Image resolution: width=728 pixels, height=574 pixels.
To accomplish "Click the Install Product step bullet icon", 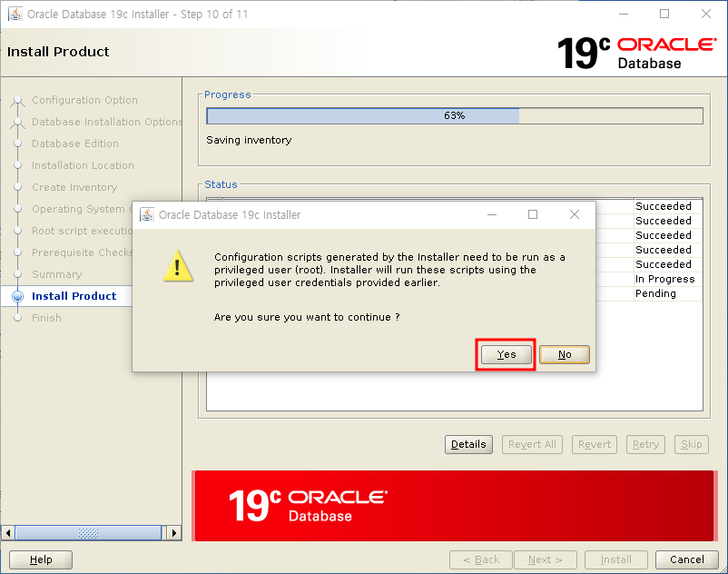I will point(17,296).
